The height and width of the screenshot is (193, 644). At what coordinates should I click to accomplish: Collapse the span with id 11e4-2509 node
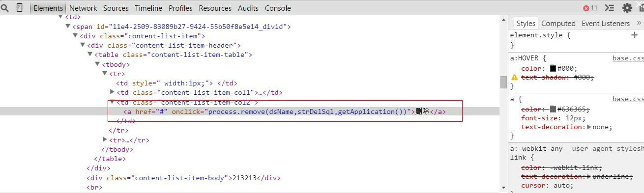[x=68, y=27]
